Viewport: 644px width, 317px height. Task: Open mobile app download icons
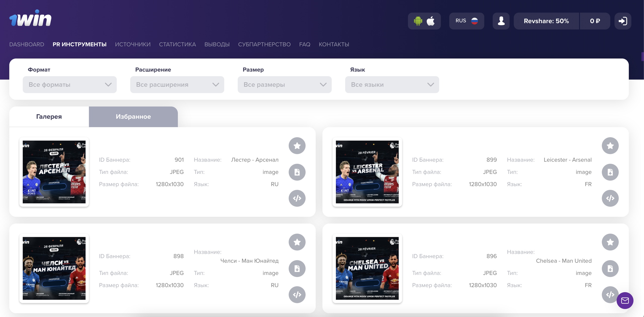(424, 21)
